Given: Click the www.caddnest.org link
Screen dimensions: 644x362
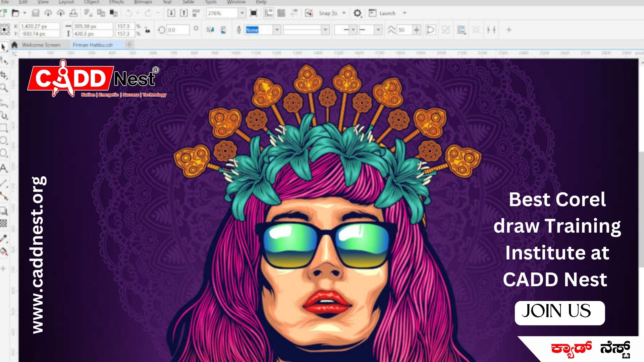Looking at the screenshot, I should [x=39, y=255].
